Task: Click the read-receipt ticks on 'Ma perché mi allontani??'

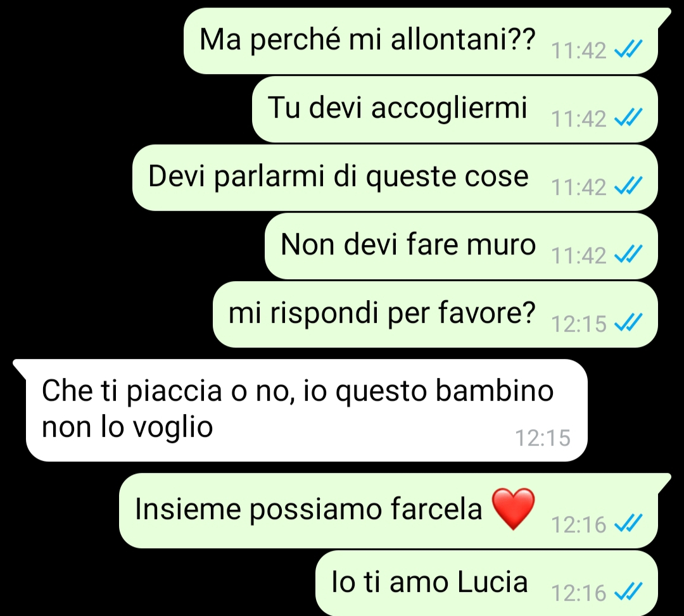Action: click(628, 49)
